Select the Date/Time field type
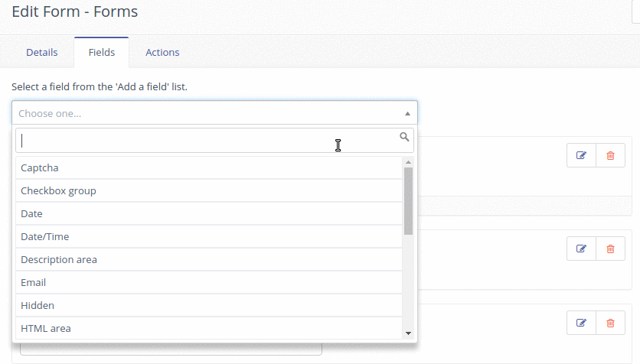 [208, 236]
